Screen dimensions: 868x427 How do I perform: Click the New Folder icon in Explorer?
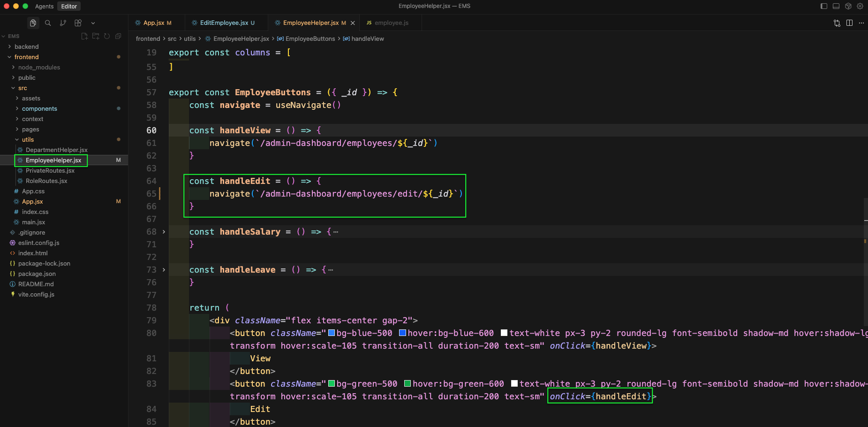96,36
